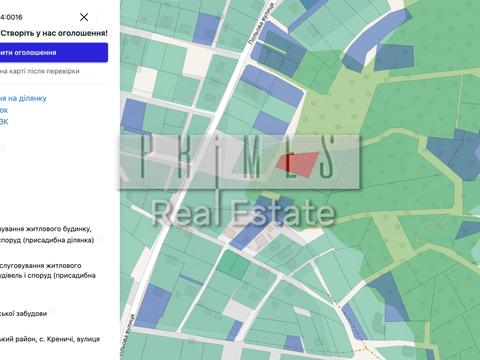The width and height of the screenshot is (480, 360).
Task: Click the text 'споруд (присадибна ділянка)'
Action: tap(47, 240)
